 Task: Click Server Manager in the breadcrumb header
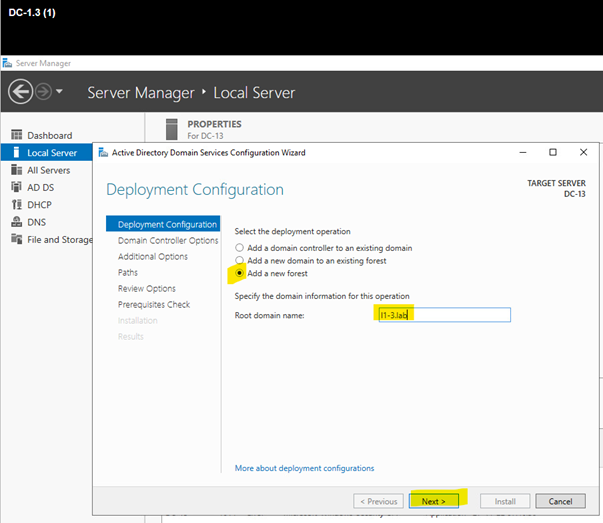[141, 93]
